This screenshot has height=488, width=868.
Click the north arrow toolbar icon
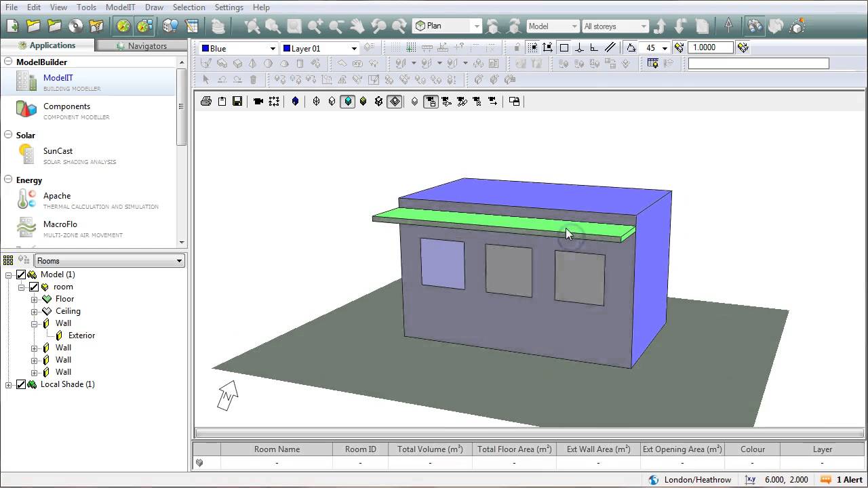pyautogui.click(x=728, y=26)
